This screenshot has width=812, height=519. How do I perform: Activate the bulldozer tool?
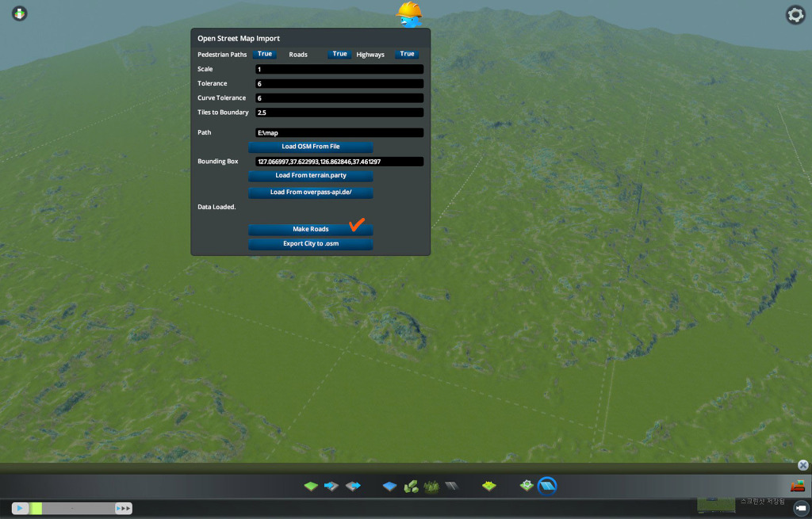pos(797,486)
